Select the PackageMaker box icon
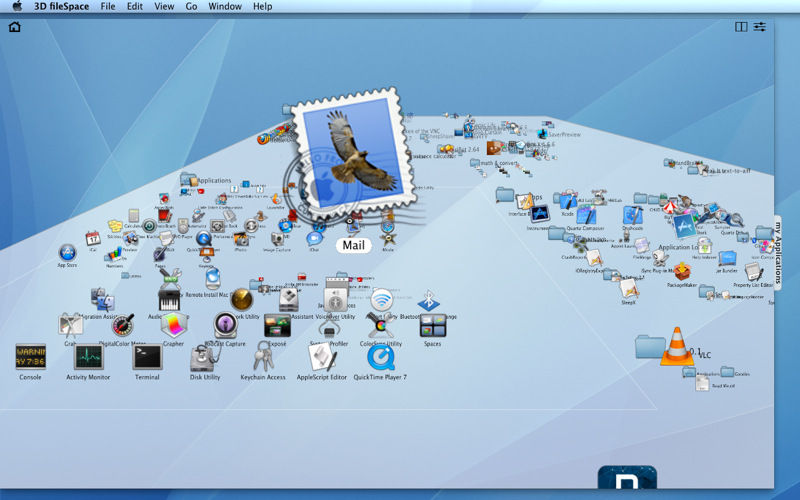The image size is (800, 500). click(682, 271)
